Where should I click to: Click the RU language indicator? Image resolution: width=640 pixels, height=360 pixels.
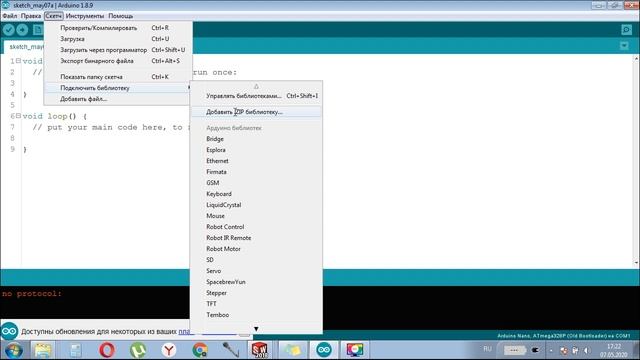point(487,349)
